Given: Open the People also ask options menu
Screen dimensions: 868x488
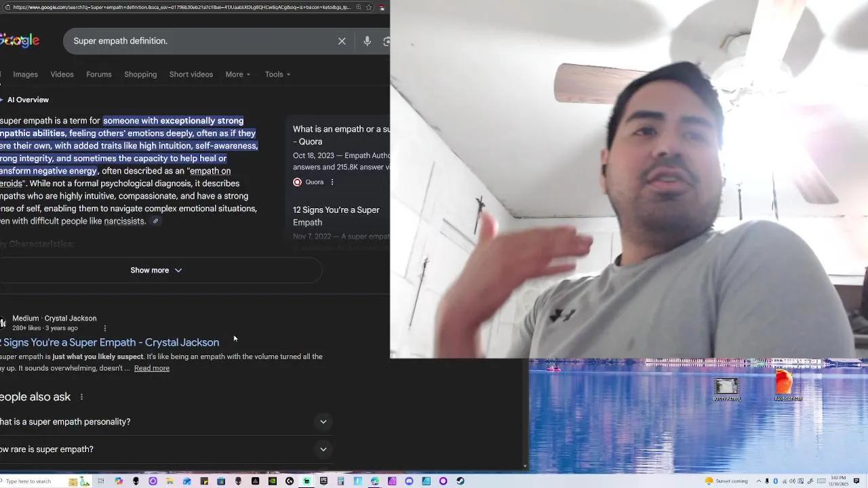Looking at the screenshot, I should 81,397.
